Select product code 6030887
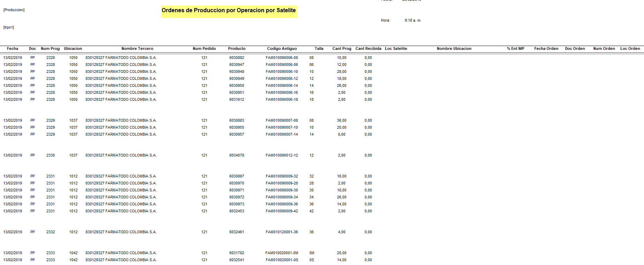 [237, 176]
